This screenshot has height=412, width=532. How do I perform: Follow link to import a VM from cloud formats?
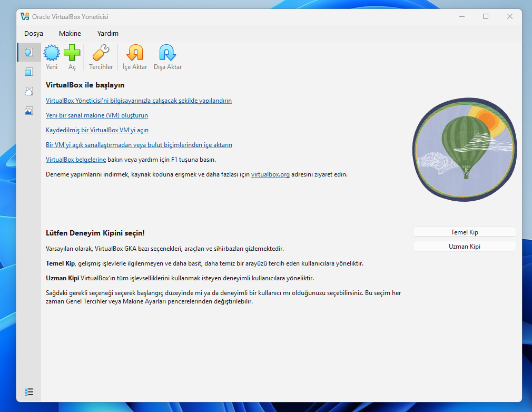coord(139,144)
